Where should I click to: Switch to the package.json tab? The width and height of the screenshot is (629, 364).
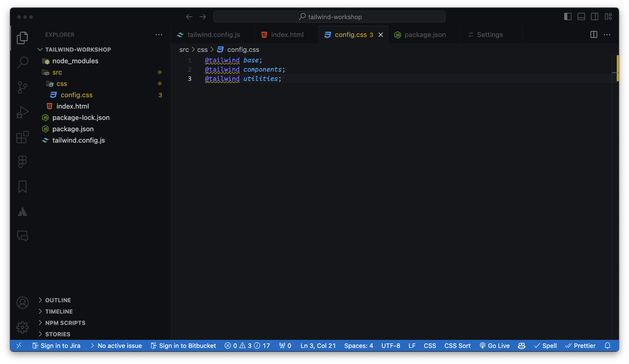(x=425, y=35)
